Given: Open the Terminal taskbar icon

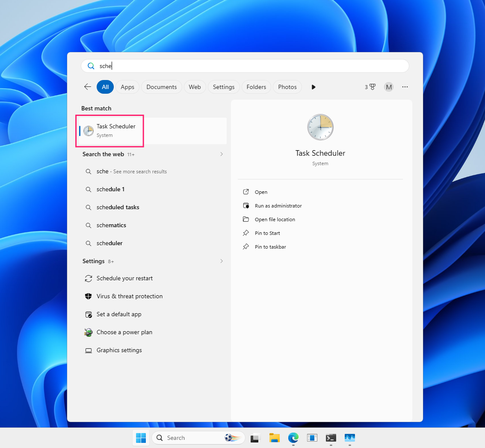Looking at the screenshot, I should point(331,438).
